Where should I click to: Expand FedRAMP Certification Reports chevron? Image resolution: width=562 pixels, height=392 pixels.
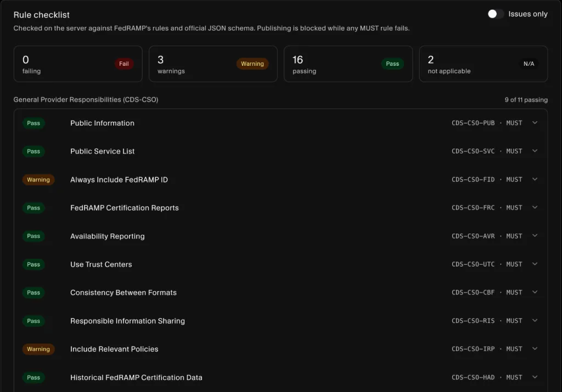click(x=535, y=208)
